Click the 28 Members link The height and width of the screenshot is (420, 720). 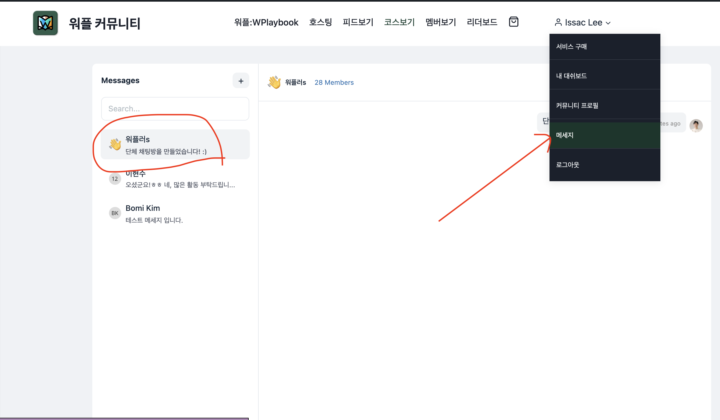[x=334, y=83]
